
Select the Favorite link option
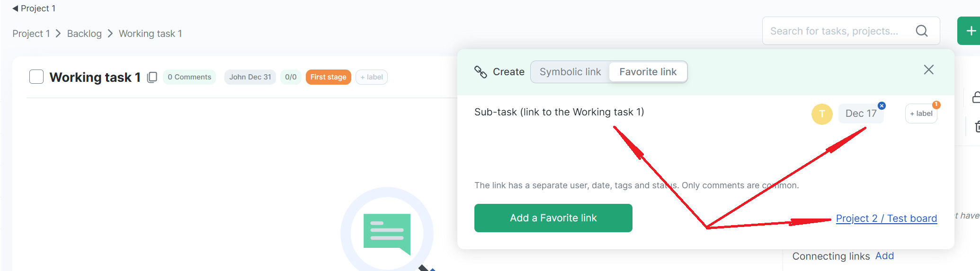click(x=648, y=72)
